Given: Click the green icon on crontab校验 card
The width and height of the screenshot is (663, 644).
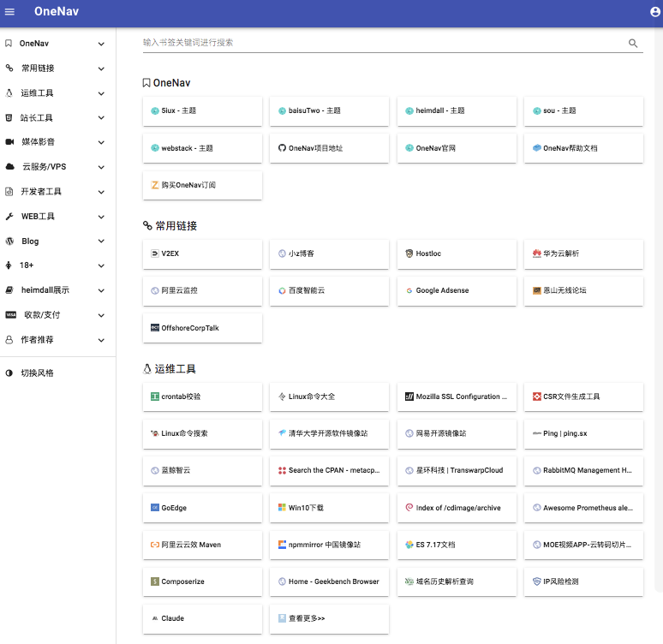Looking at the screenshot, I should pos(155,397).
